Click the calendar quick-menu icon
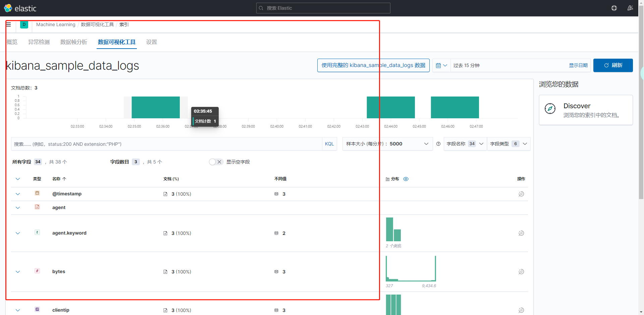This screenshot has height=315, width=644. click(x=441, y=65)
